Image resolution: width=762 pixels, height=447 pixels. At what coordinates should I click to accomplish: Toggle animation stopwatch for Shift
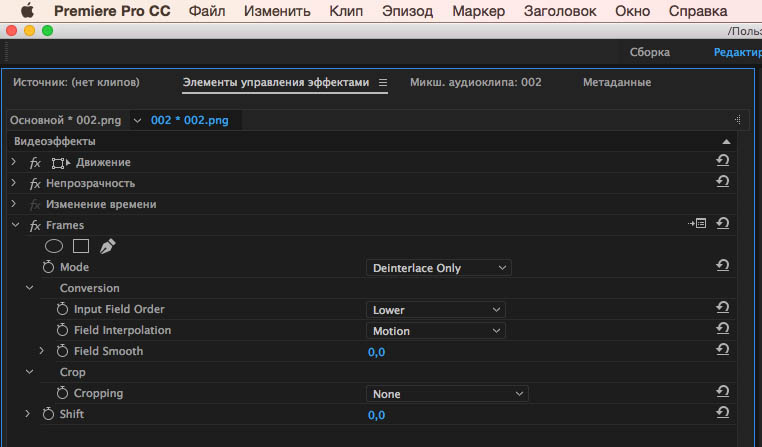[x=48, y=414]
